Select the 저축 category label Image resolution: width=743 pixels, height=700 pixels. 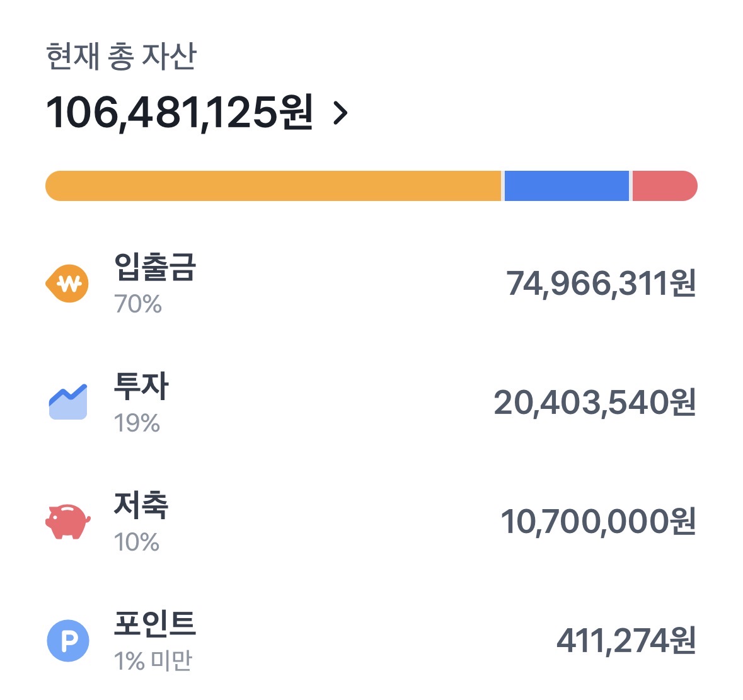coord(141,505)
